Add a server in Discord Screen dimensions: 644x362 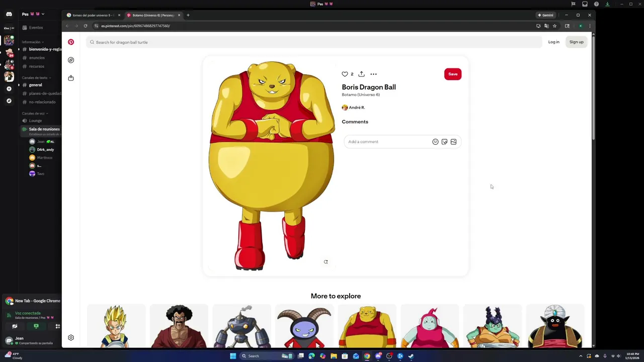(9, 89)
